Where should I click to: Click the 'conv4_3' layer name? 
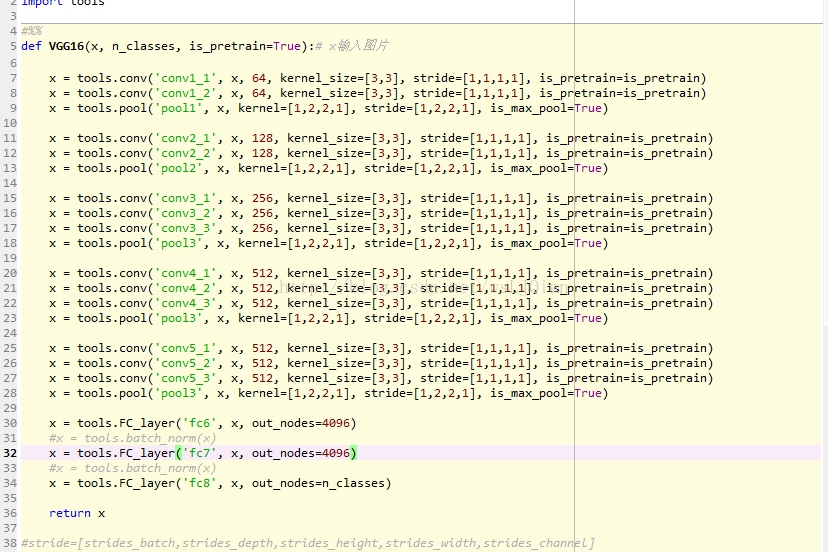185,303
